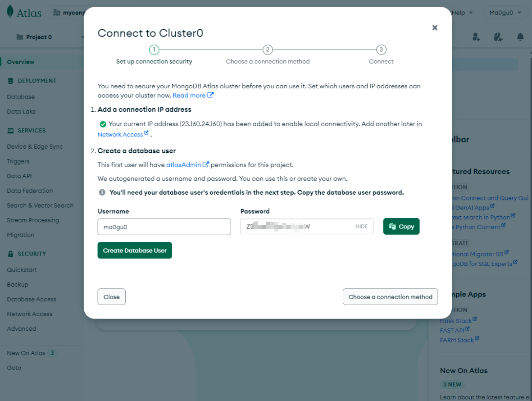Click the info icon beside credentials notice
The image size is (532, 401).
pyautogui.click(x=102, y=192)
